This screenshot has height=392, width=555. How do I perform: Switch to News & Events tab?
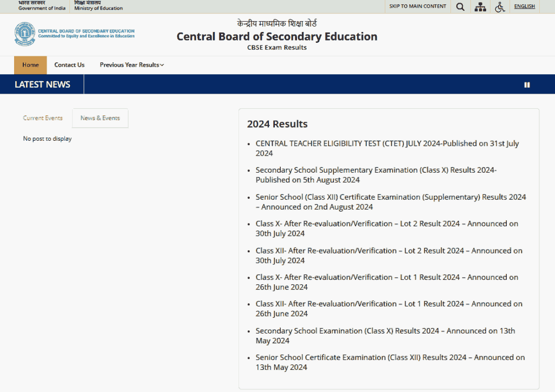coord(100,118)
